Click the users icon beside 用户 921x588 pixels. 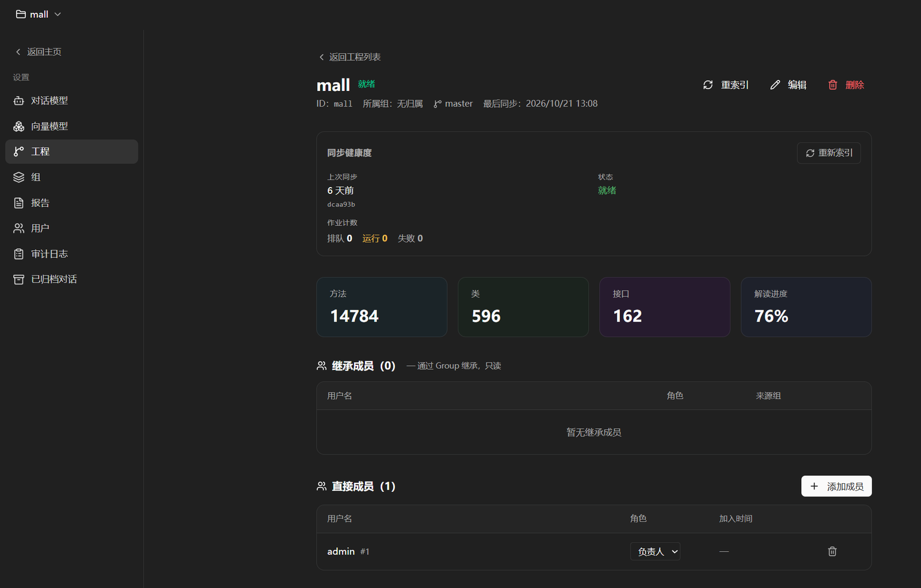click(x=19, y=228)
